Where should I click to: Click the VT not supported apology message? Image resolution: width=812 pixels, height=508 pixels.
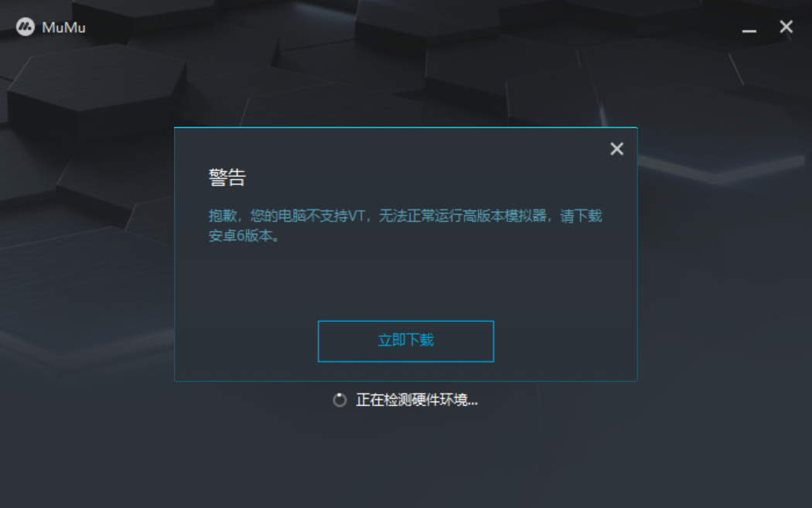pyautogui.click(x=405, y=225)
